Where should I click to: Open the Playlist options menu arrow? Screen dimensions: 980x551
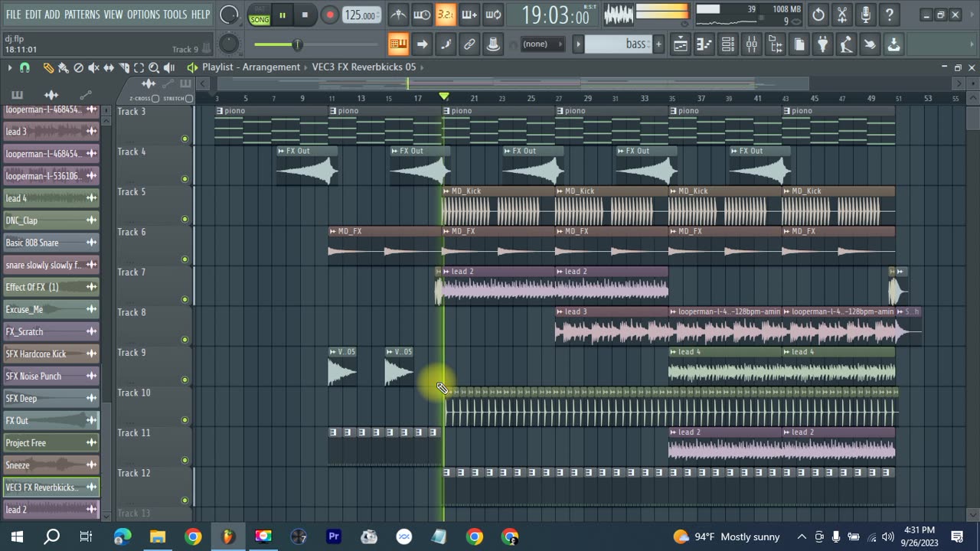point(10,67)
